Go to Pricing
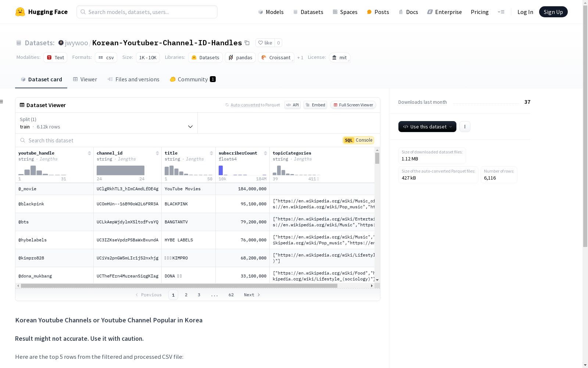 pyautogui.click(x=480, y=12)
